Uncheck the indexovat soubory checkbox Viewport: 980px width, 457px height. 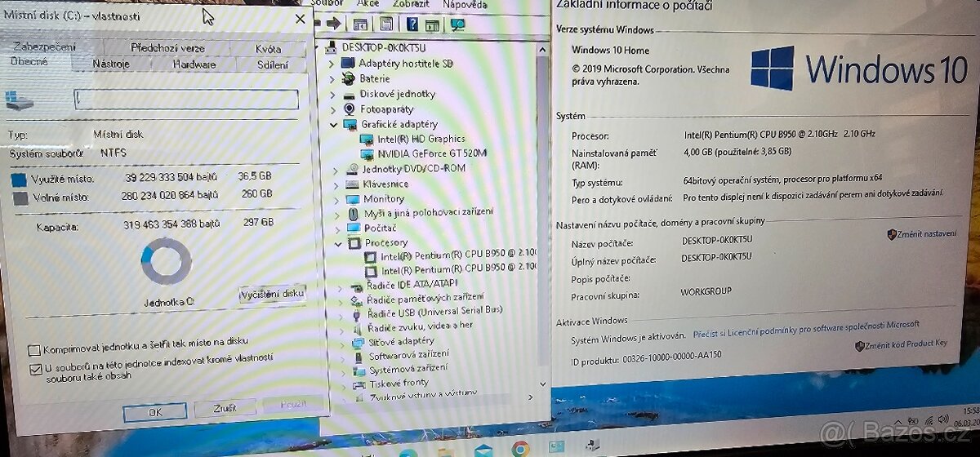click(x=35, y=370)
